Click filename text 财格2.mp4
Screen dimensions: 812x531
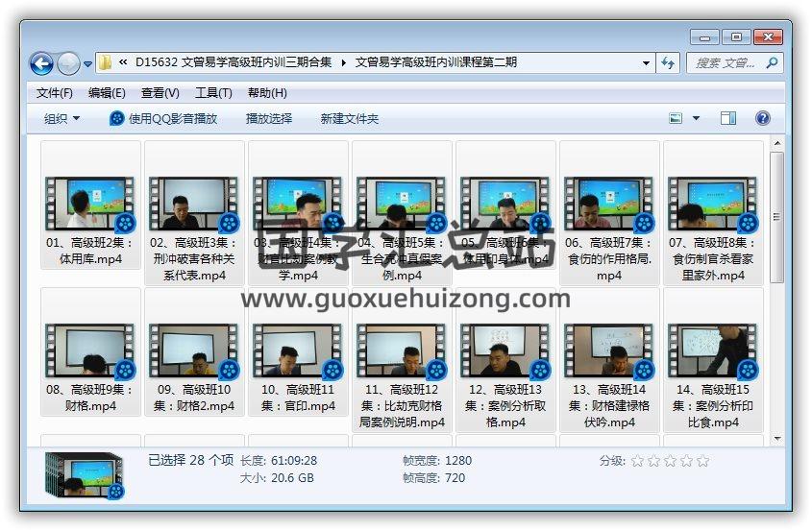click(206, 406)
